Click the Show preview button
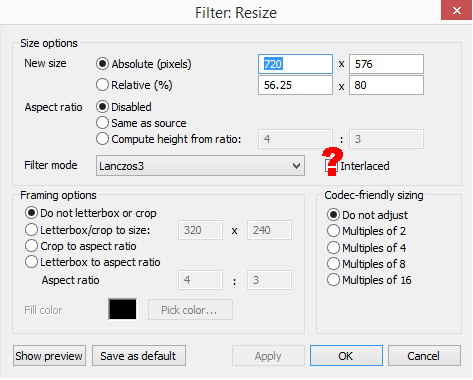 click(x=49, y=356)
